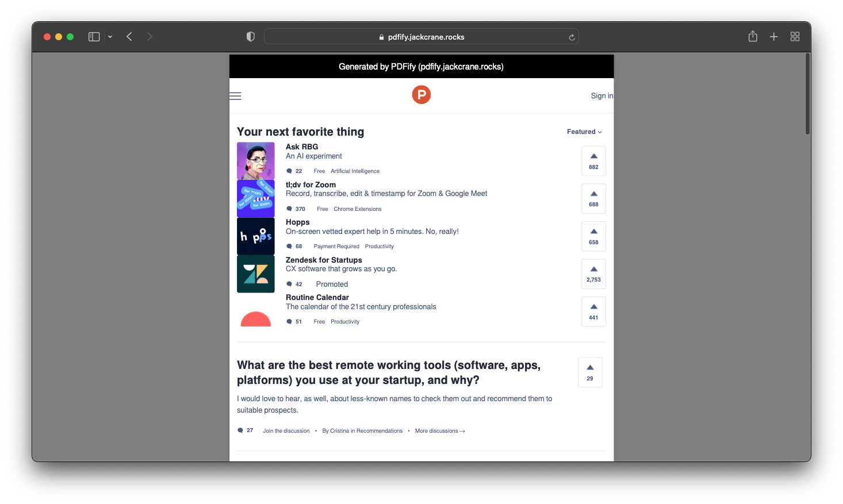Viewport: 843px width, 504px height.
Task: Open the hamburger menu on the page
Action: [235, 96]
